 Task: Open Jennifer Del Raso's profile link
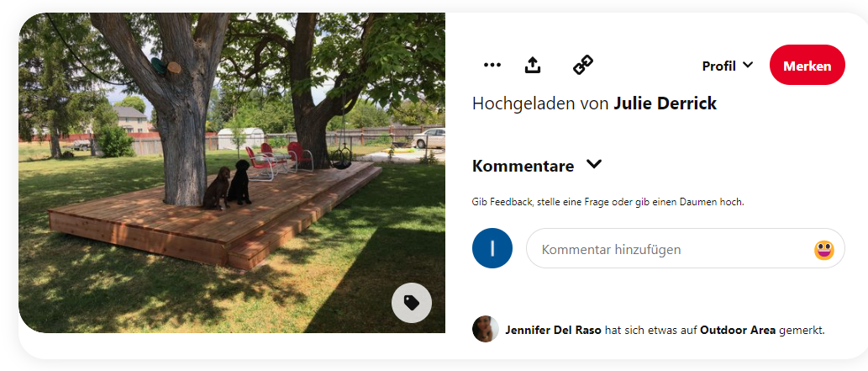point(553,331)
